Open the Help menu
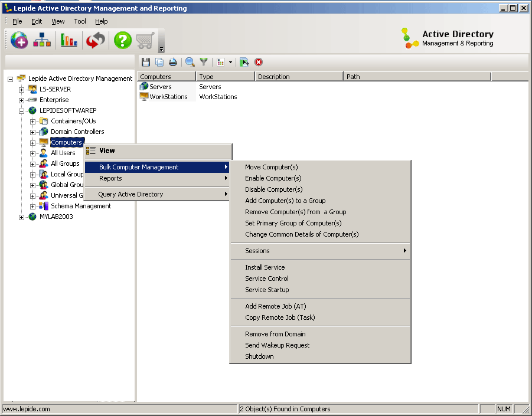 click(x=101, y=21)
